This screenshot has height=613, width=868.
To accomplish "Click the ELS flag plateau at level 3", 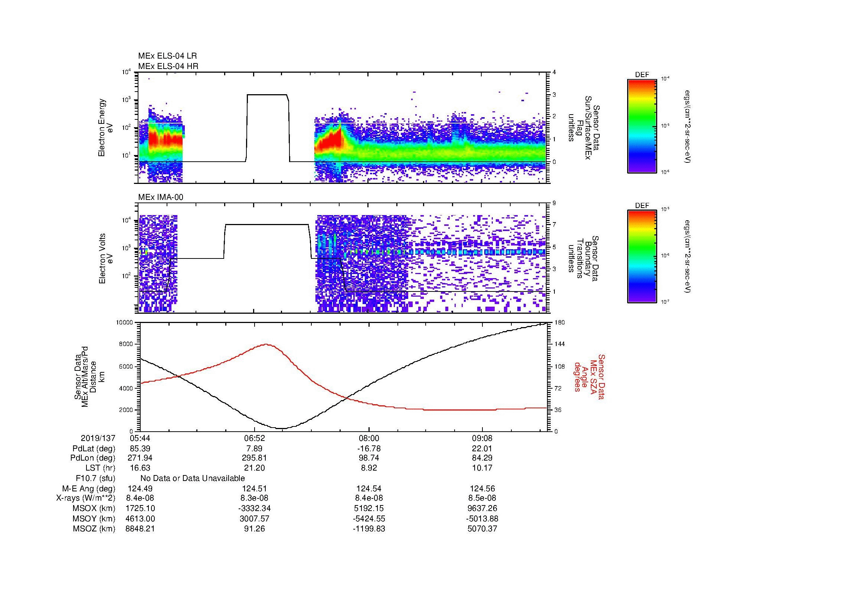I will (267, 95).
